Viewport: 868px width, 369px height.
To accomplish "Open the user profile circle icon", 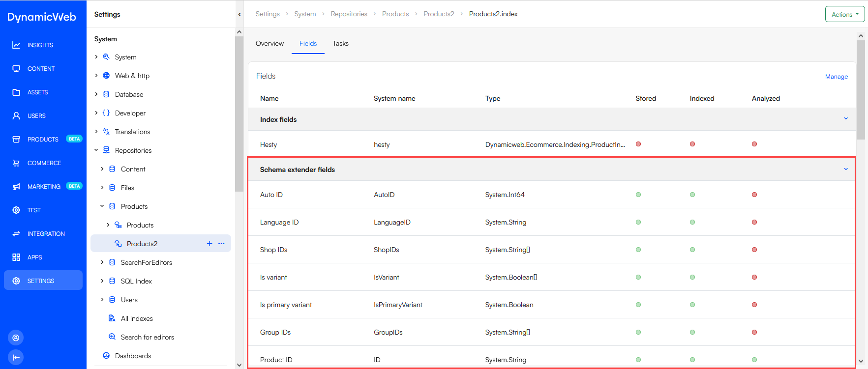I will [16, 338].
